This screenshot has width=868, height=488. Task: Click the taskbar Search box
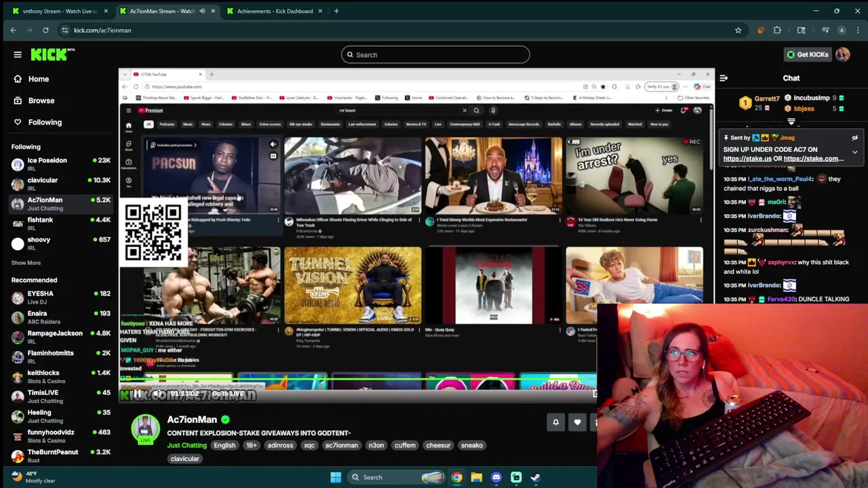(395, 477)
